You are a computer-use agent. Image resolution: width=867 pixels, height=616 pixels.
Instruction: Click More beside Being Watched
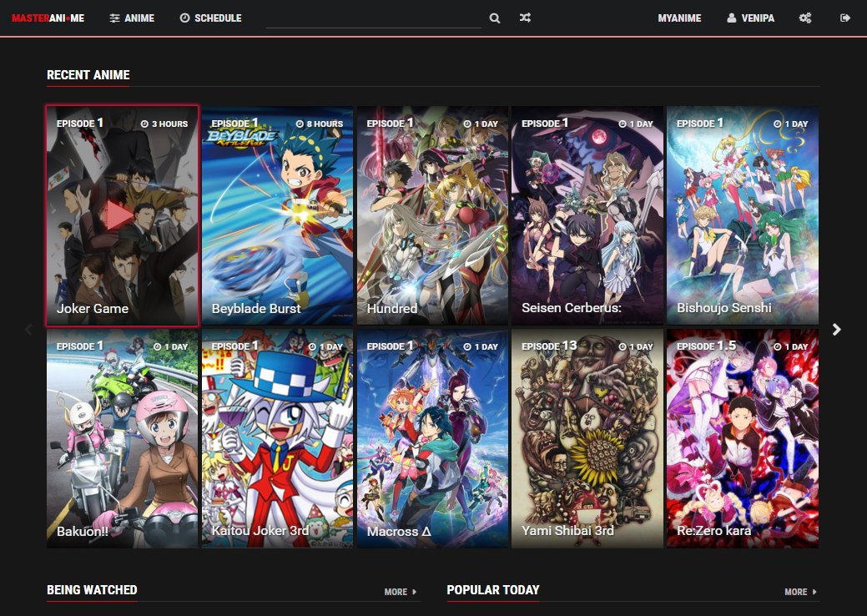[x=401, y=592]
